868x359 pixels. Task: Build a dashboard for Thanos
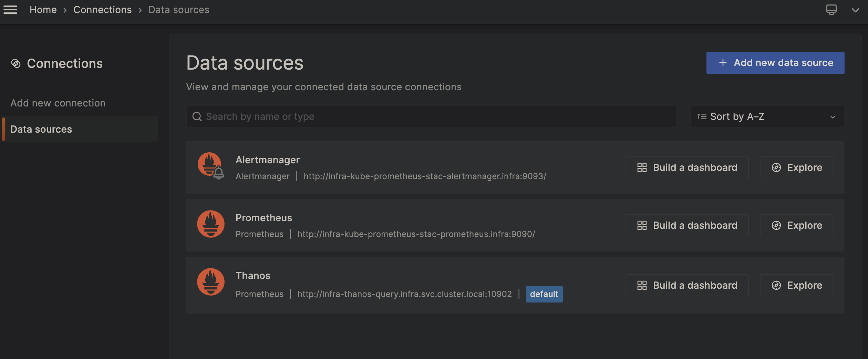pos(687,285)
